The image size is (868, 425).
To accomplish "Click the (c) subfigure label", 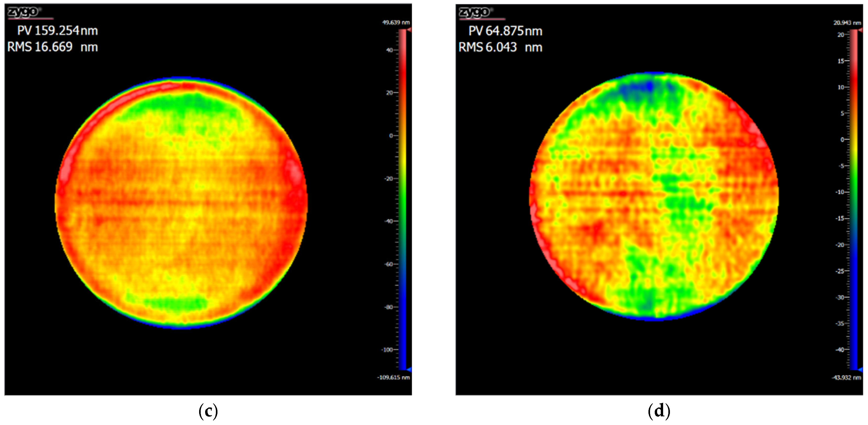I will pos(208,411).
